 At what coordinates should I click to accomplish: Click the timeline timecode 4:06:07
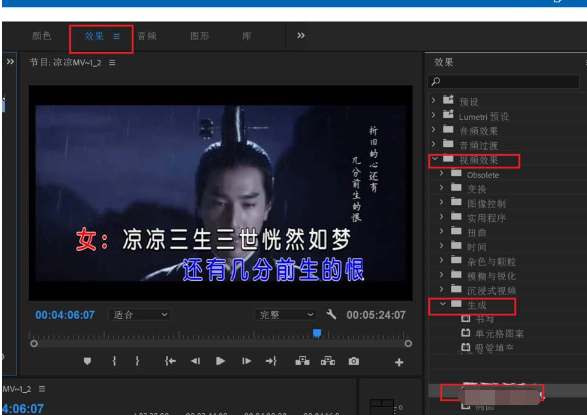point(23,409)
